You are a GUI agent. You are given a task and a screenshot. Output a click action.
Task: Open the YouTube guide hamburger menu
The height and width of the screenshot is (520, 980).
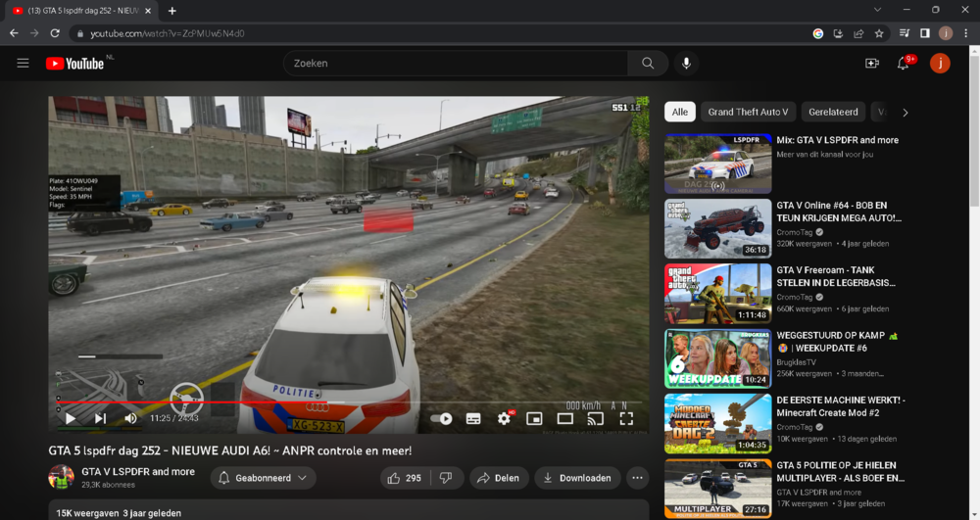click(x=24, y=63)
